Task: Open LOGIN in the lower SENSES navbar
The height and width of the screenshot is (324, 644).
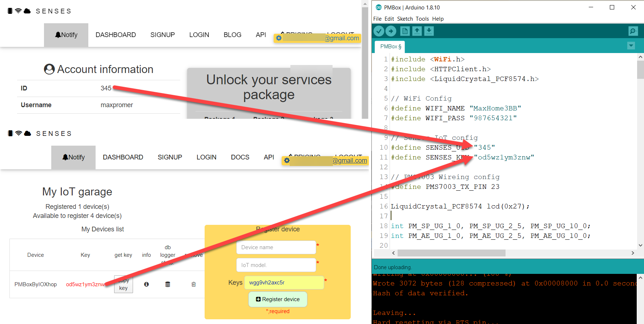Action: (x=206, y=157)
